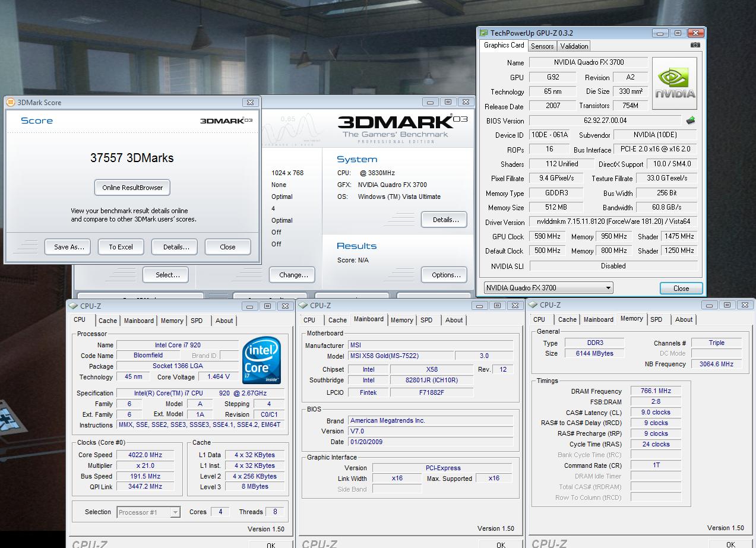756x548 pixels.
Task: Open the About tab in first CPU-Z window
Action: [x=224, y=321]
